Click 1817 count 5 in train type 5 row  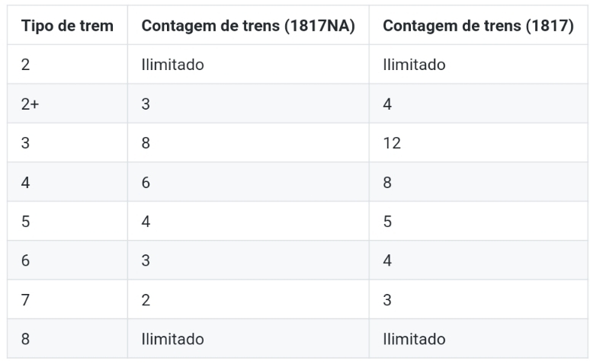pos(387,222)
